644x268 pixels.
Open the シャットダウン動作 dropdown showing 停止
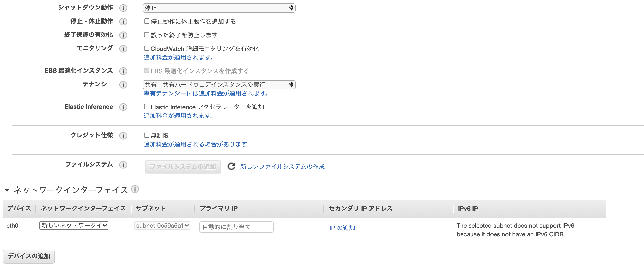pos(219,8)
